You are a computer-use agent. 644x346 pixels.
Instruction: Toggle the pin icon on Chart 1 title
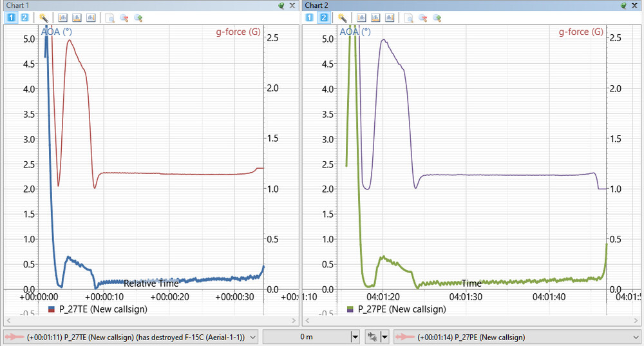point(281,5)
